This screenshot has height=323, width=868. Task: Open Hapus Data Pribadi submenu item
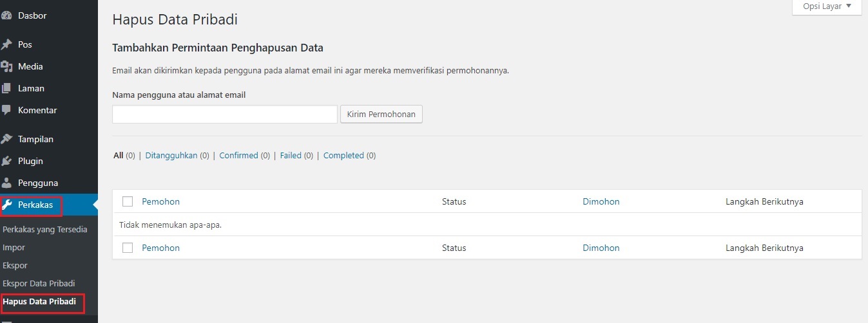click(x=39, y=301)
